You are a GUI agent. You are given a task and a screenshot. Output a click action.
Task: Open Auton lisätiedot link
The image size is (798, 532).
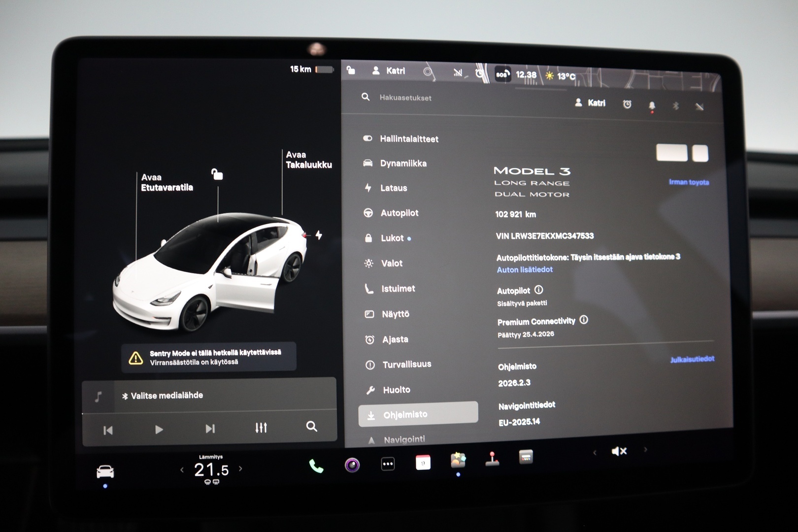coord(525,269)
